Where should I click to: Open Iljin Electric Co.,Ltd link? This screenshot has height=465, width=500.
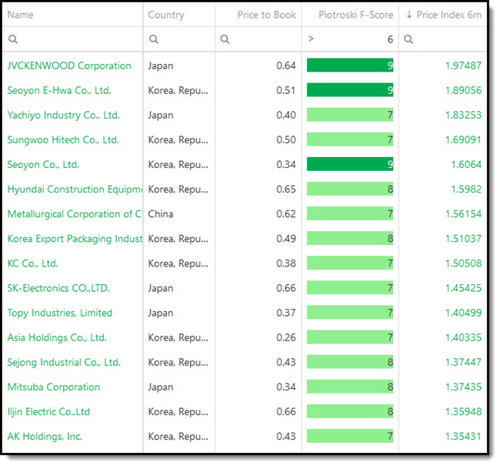click(x=49, y=412)
